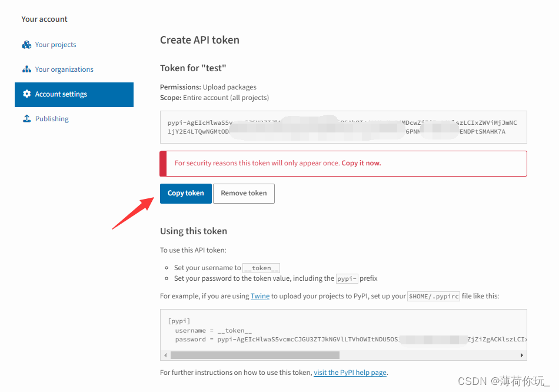Follow the Twine link
This screenshot has height=392, width=559.
(x=260, y=296)
